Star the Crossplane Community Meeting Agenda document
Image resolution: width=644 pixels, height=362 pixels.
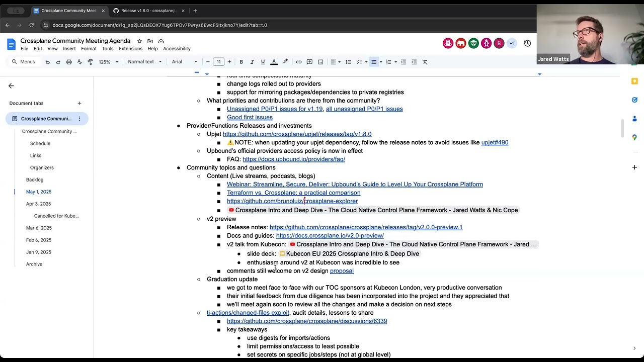point(139,41)
